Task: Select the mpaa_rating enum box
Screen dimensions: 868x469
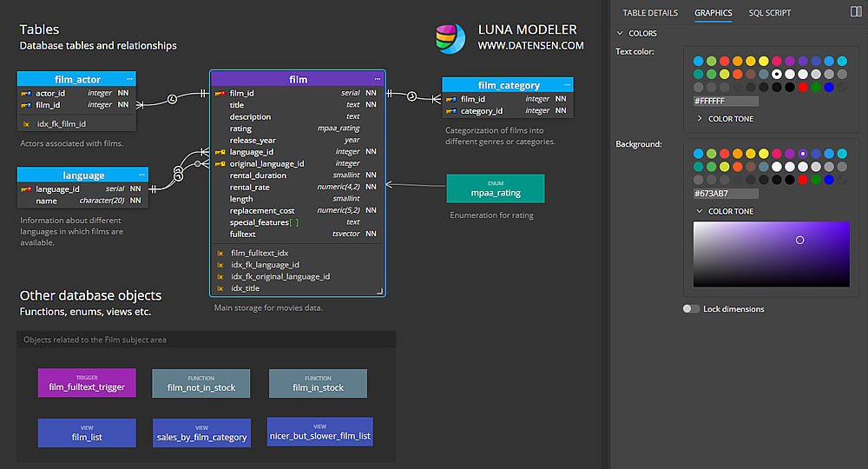Action: tap(496, 188)
